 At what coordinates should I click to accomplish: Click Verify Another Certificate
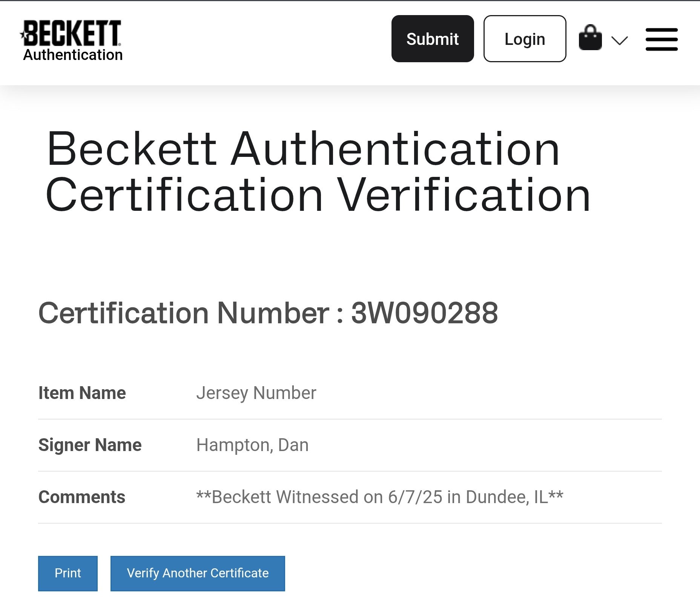point(197,573)
